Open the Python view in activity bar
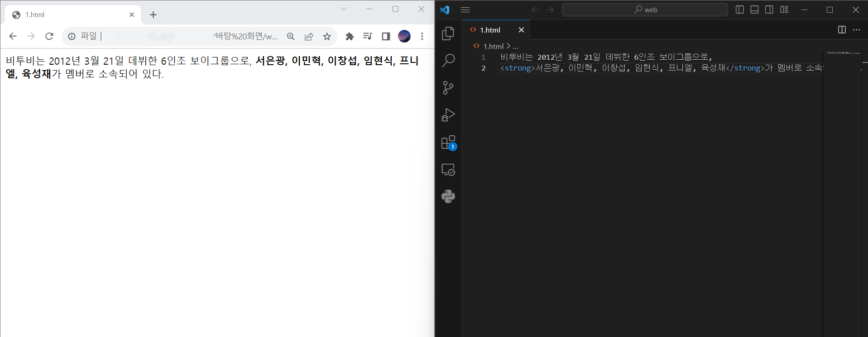This screenshot has height=337, width=868. [x=448, y=196]
